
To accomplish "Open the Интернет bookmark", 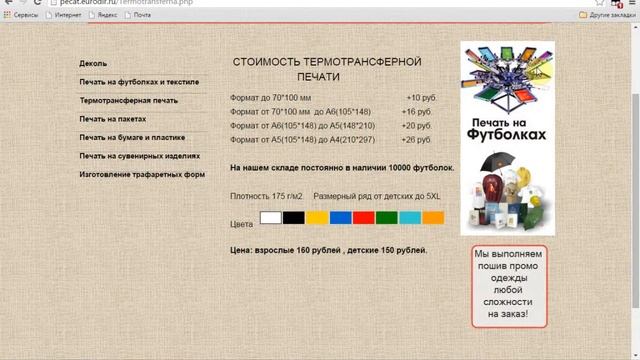I will pyautogui.click(x=64, y=15).
